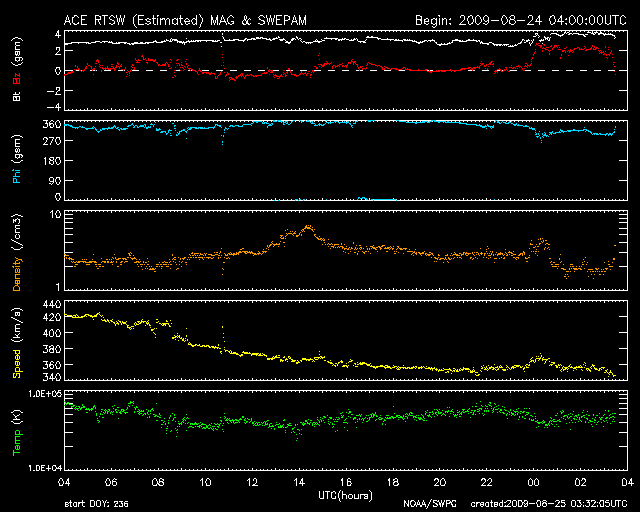Image resolution: width=640 pixels, height=512 pixels.
Task: Click the yellow 'Speed (km/s)' axis label
Action: click(17, 343)
